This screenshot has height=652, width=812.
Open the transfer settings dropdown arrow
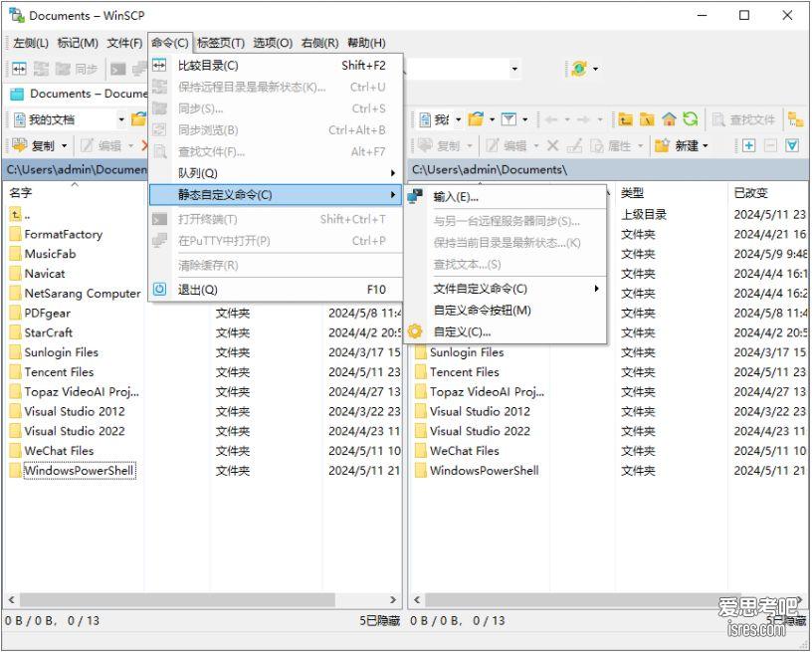pos(595,69)
